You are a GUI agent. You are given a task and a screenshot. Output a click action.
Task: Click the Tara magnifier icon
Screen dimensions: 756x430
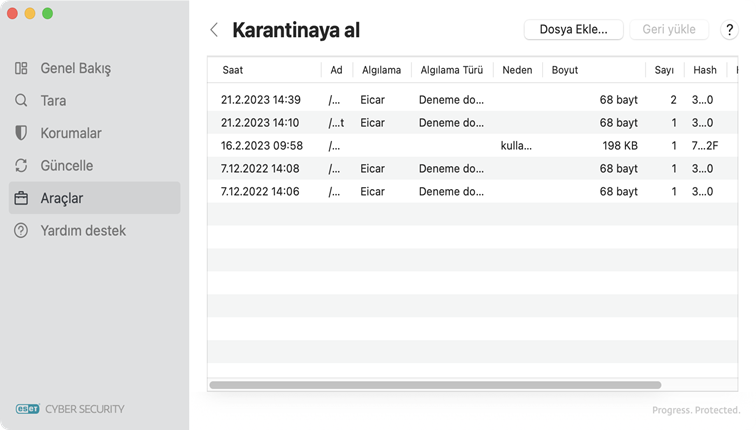tap(21, 101)
